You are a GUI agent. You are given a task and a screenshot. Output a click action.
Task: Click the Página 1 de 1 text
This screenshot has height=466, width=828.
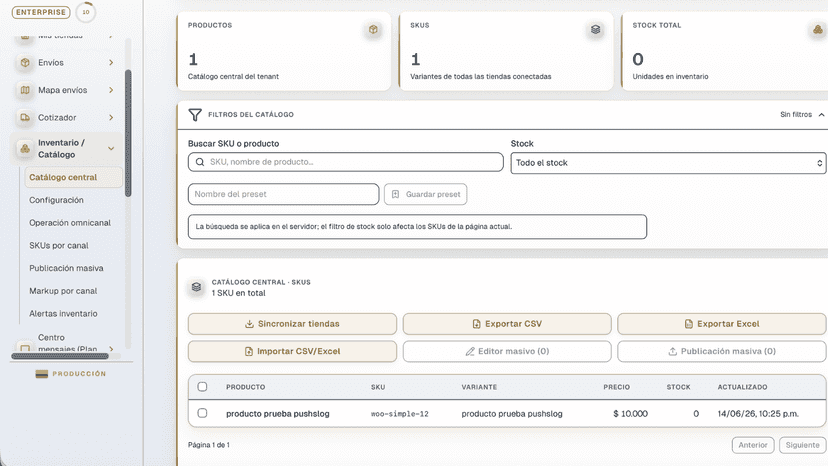(209, 445)
